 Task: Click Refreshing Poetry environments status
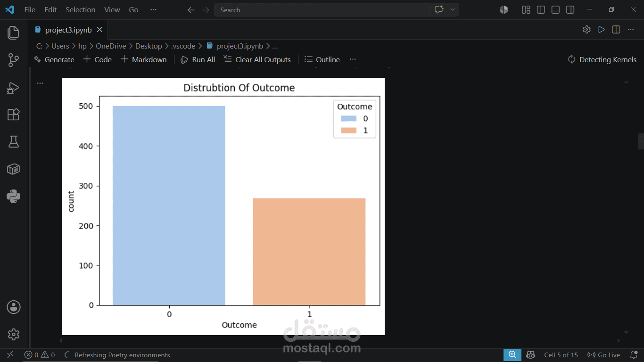(117, 355)
